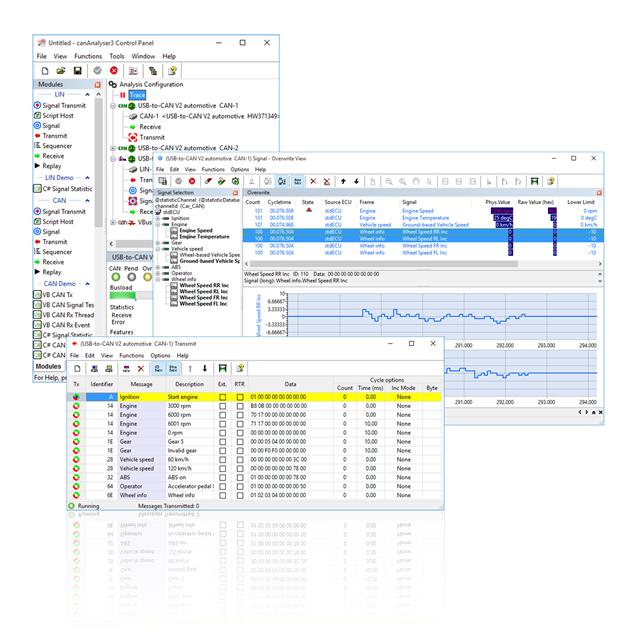Image resolution: width=640 pixels, height=640 pixels.
Task: Click the move down arrow in Transmit toolbar
Action: click(x=204, y=369)
